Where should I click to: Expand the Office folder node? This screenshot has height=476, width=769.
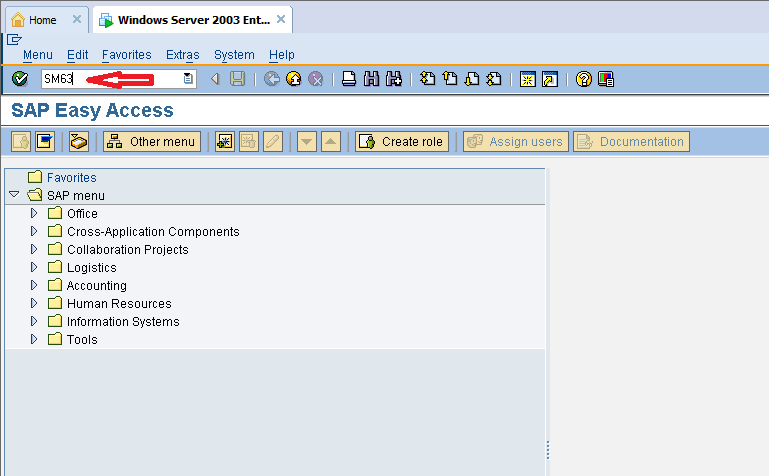[x=34, y=213]
